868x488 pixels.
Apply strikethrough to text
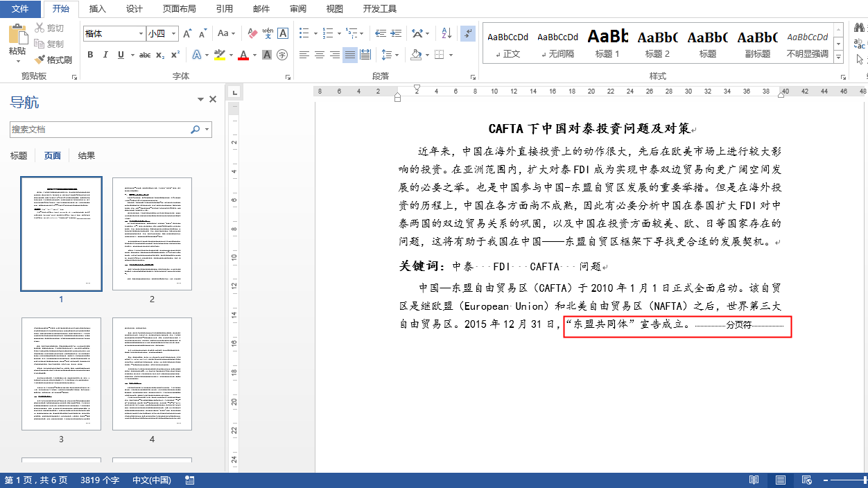(x=146, y=53)
